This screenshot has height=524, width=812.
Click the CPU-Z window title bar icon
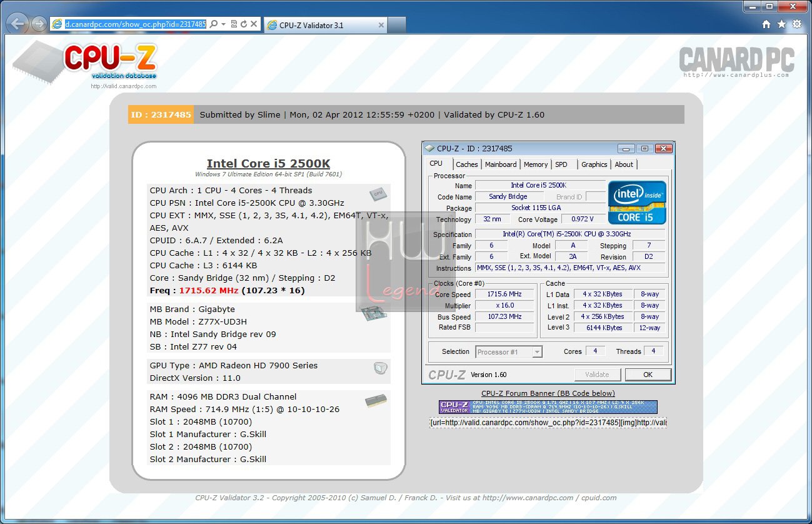coord(429,149)
